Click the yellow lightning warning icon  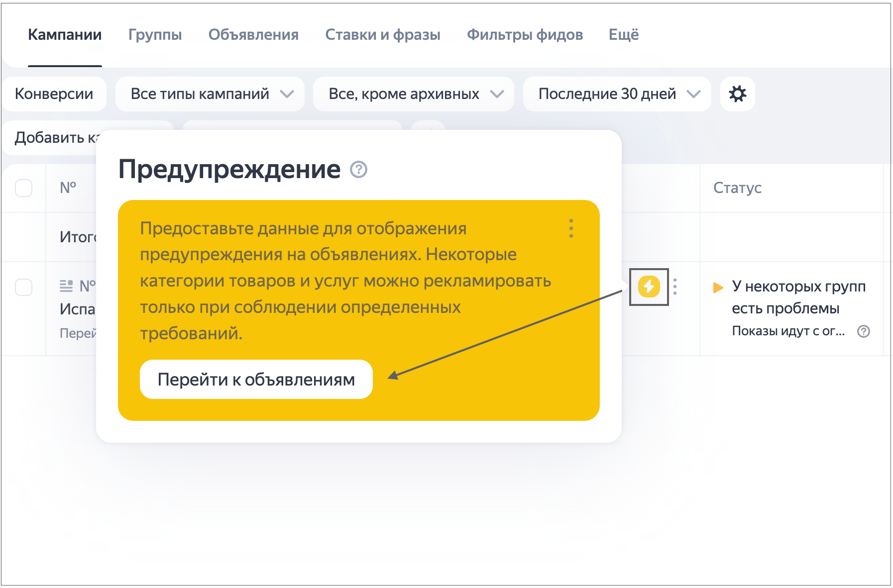click(649, 287)
